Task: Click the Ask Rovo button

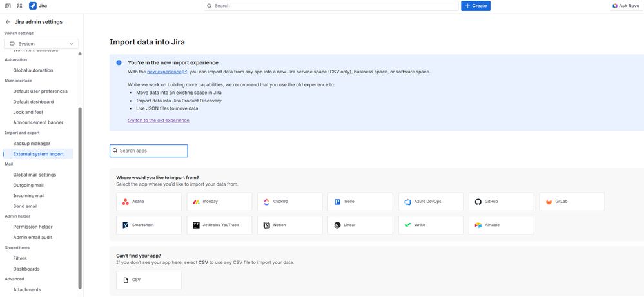Action: tap(626, 6)
